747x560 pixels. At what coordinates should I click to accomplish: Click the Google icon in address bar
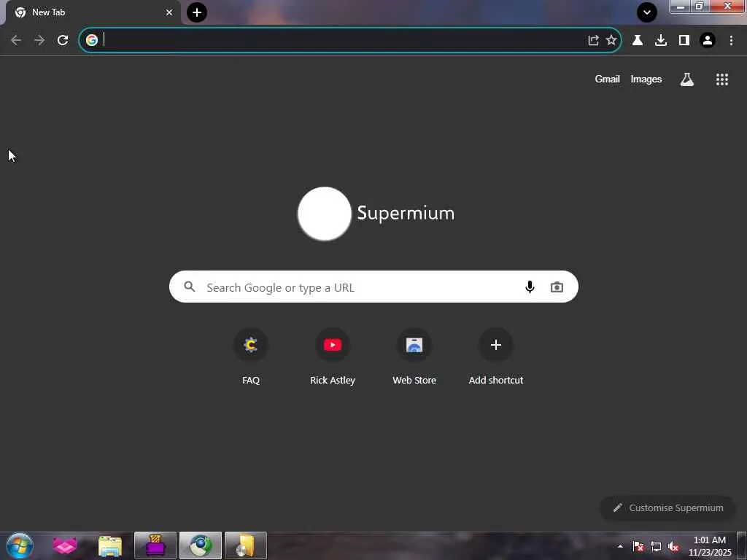coord(92,40)
